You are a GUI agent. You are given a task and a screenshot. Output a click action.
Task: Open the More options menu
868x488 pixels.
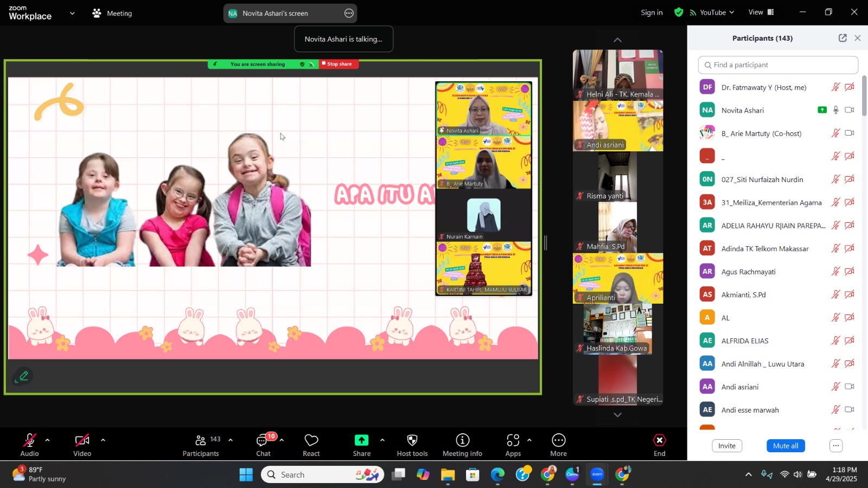[558, 445]
